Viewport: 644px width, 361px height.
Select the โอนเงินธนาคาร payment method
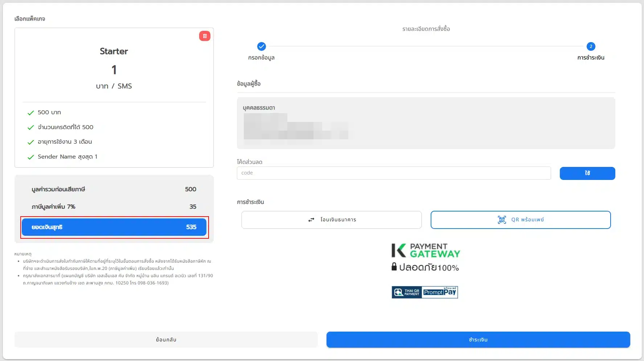[331, 220]
